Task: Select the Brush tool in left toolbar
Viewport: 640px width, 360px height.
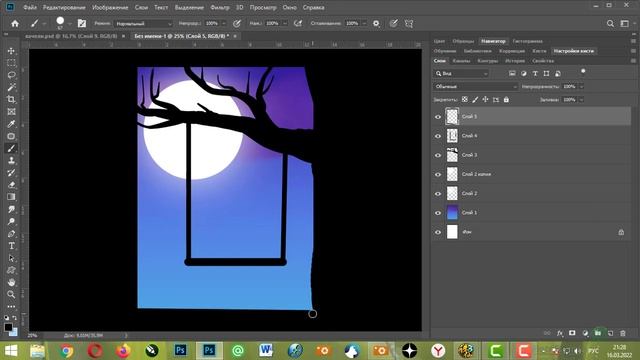Action: (x=11, y=148)
